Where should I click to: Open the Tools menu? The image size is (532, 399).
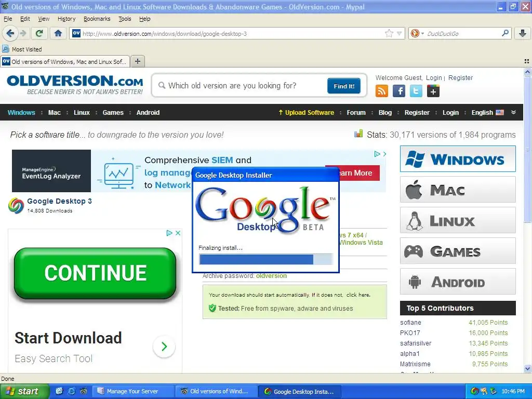[125, 19]
